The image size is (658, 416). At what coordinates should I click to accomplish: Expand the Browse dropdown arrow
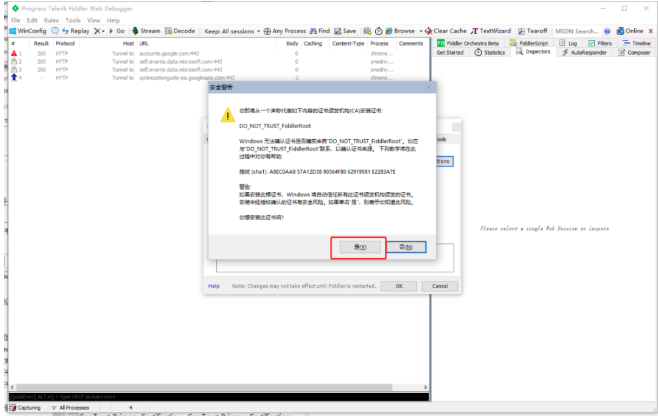420,31
